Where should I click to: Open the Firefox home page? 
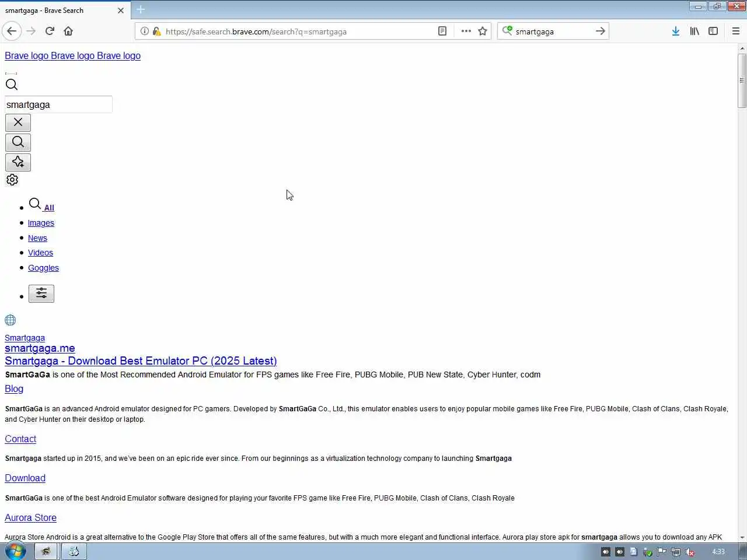coord(68,31)
